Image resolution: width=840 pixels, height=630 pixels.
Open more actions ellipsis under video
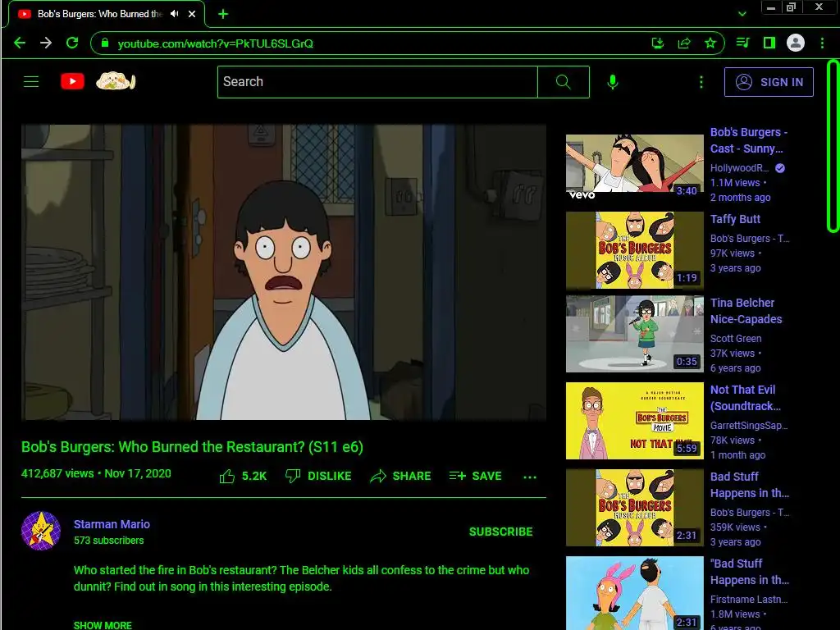coord(530,477)
